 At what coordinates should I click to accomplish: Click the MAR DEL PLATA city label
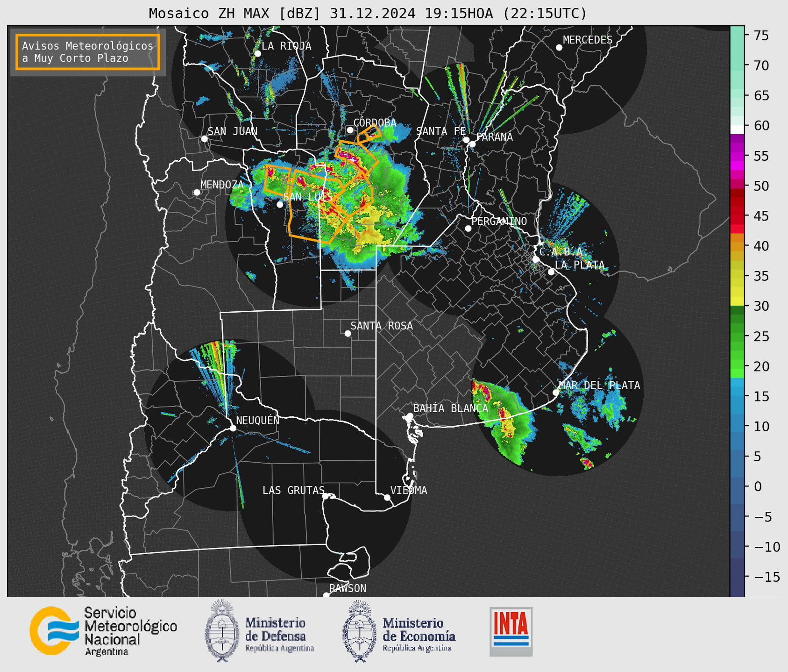point(599,386)
